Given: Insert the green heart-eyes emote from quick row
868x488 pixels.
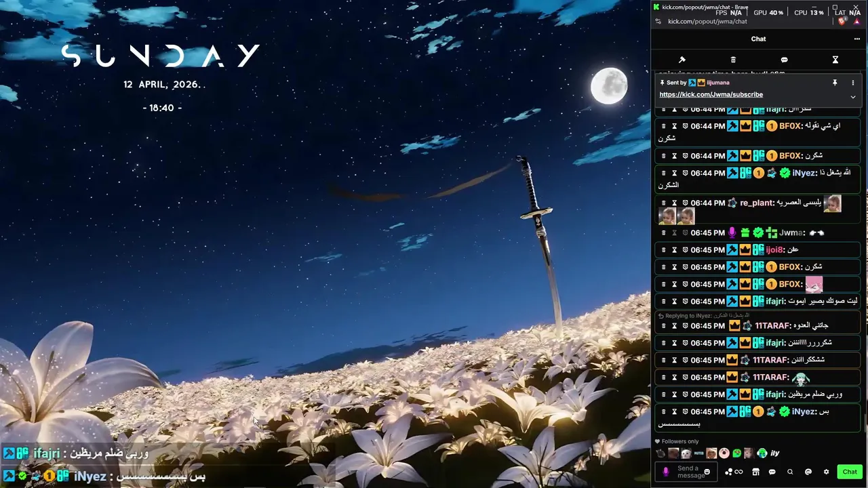Looking at the screenshot, I should click(x=736, y=453).
